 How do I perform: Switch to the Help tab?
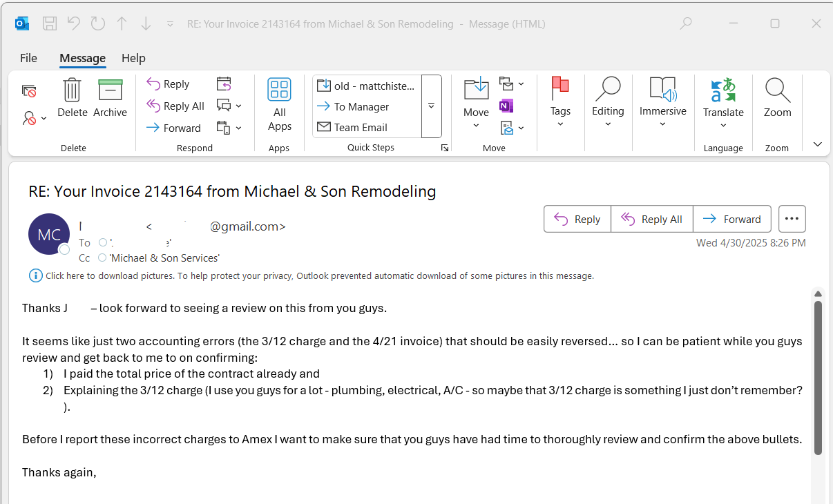coord(133,58)
